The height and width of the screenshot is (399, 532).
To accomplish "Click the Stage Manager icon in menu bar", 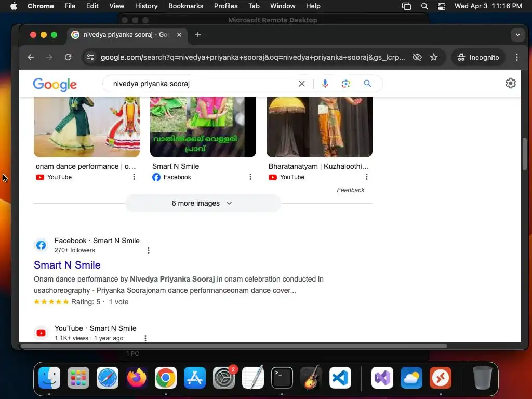I will click(x=406, y=6).
